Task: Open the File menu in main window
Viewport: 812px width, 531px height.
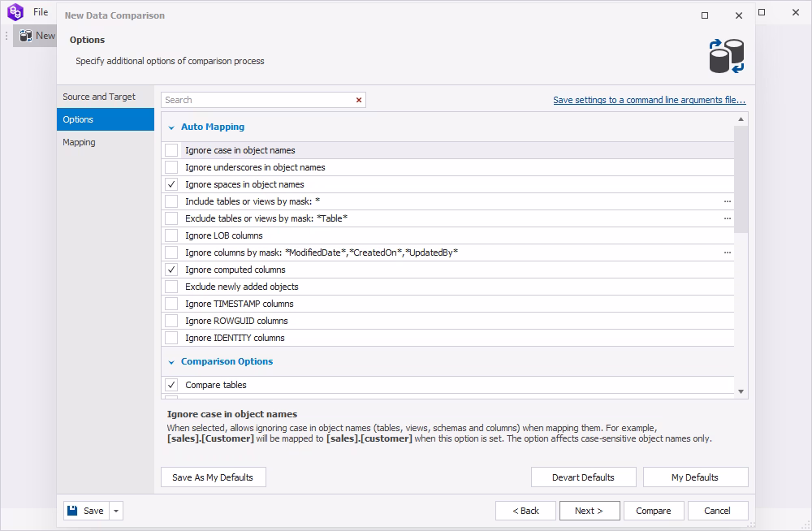Action: (41, 12)
